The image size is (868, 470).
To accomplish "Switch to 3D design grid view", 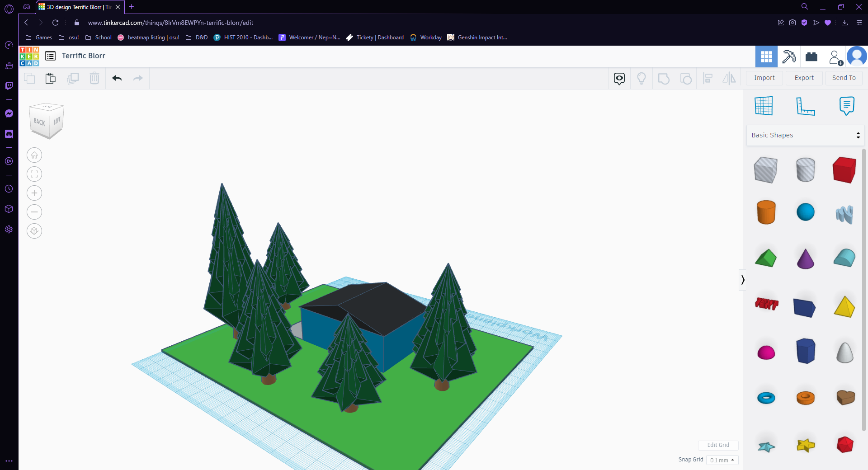I will [766, 56].
